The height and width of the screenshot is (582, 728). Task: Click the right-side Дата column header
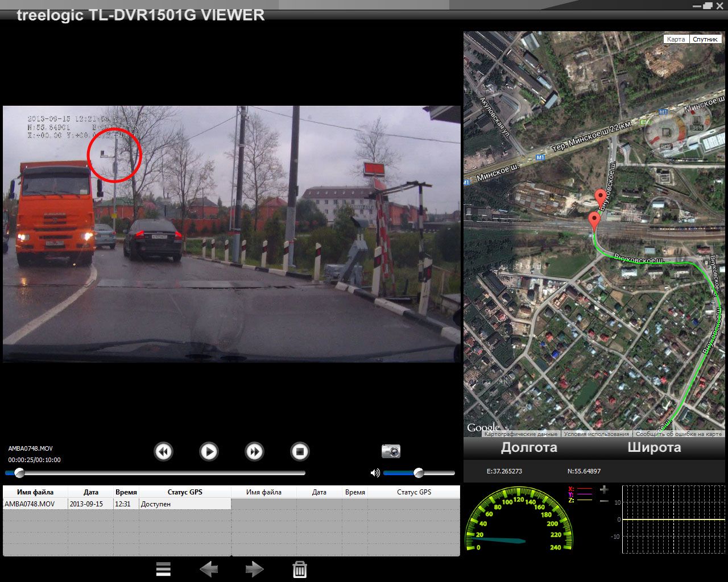pos(319,492)
